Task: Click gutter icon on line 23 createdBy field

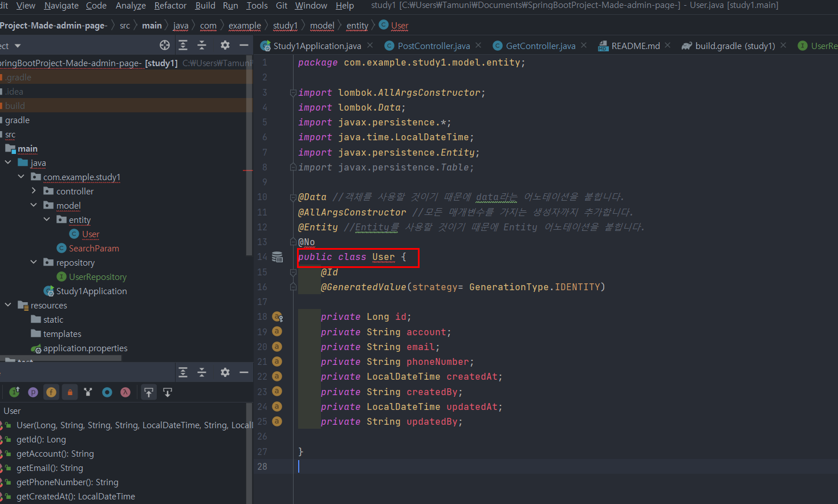Action: [277, 392]
